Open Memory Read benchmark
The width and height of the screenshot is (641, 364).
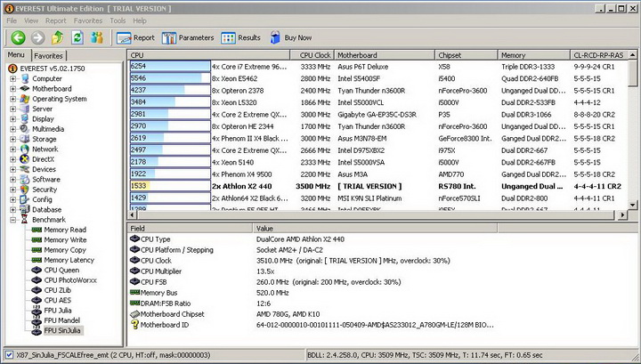(x=65, y=230)
